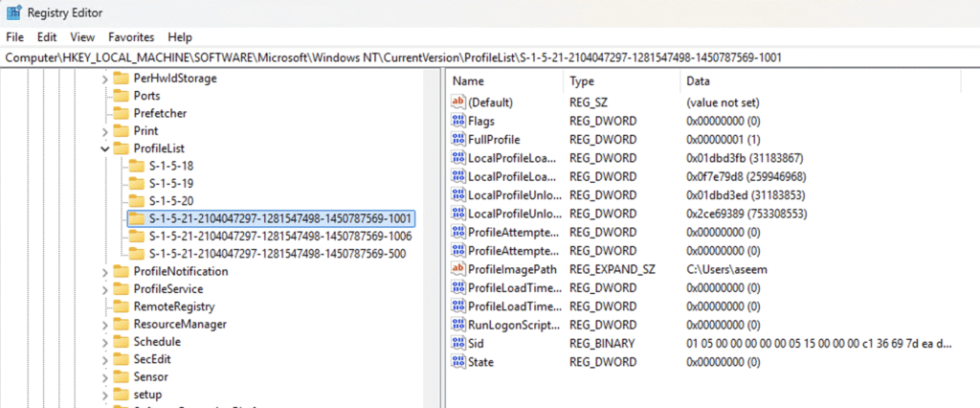Expand the Schedule key arrow

pyautogui.click(x=104, y=342)
